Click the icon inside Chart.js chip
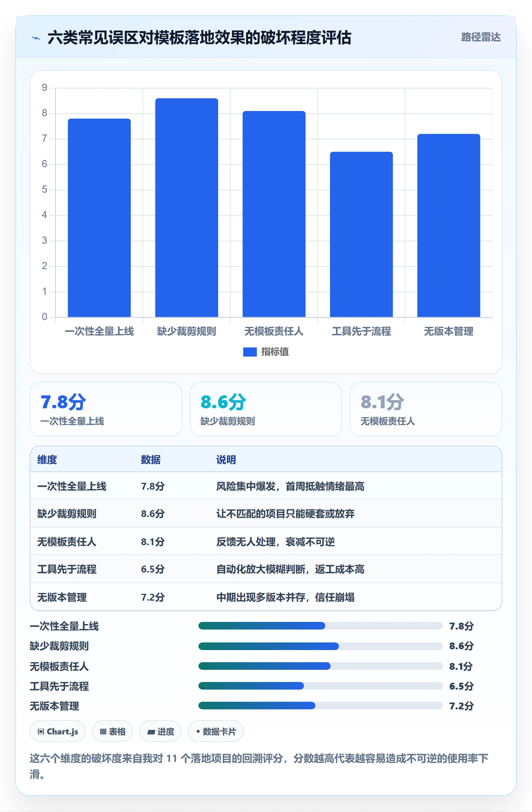532x812 pixels. tap(41, 731)
